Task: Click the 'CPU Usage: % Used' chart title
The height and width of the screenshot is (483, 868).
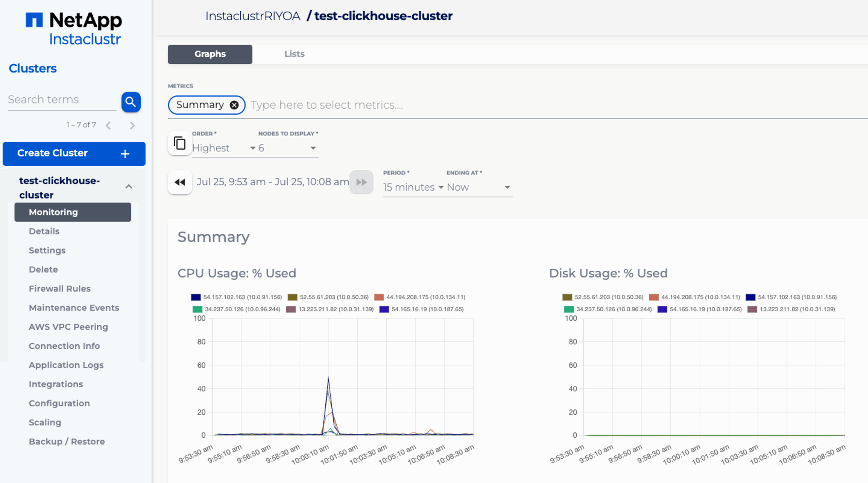Action: point(237,273)
